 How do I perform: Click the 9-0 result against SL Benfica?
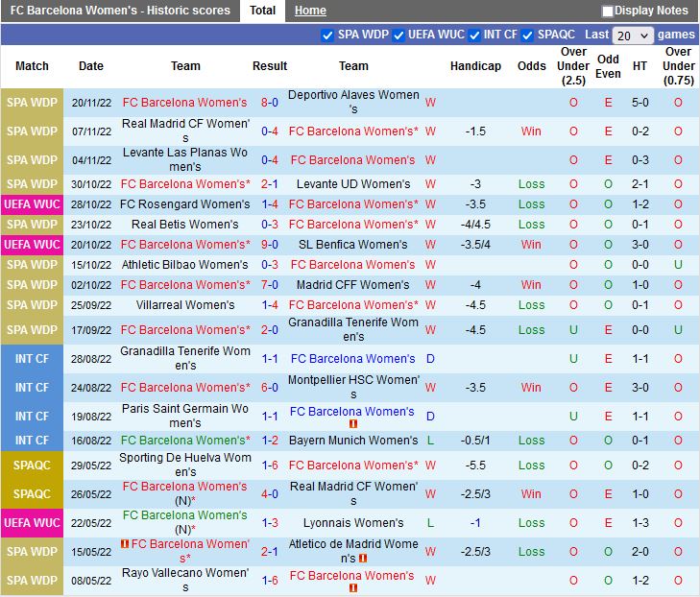[269, 245]
